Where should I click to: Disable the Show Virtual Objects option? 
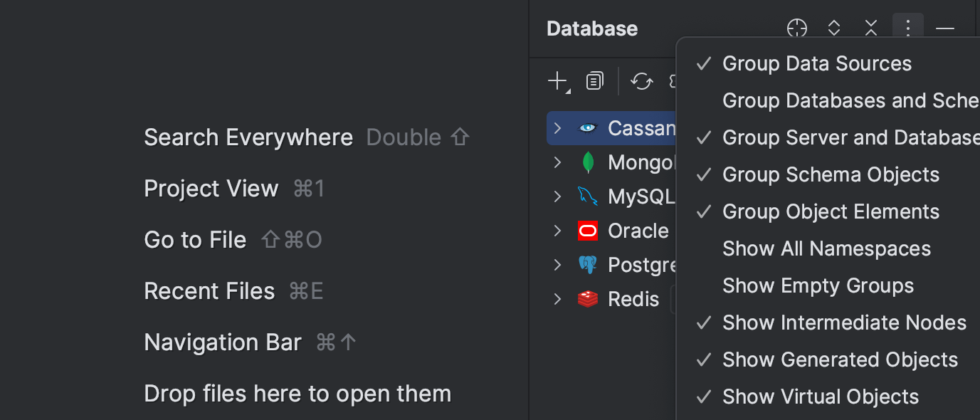click(x=820, y=397)
